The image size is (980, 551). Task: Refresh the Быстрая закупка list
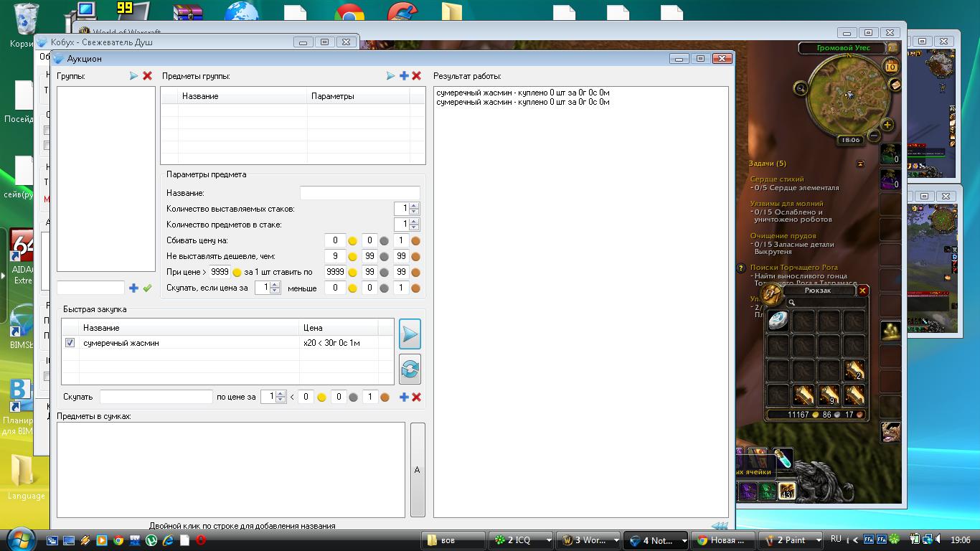point(410,369)
